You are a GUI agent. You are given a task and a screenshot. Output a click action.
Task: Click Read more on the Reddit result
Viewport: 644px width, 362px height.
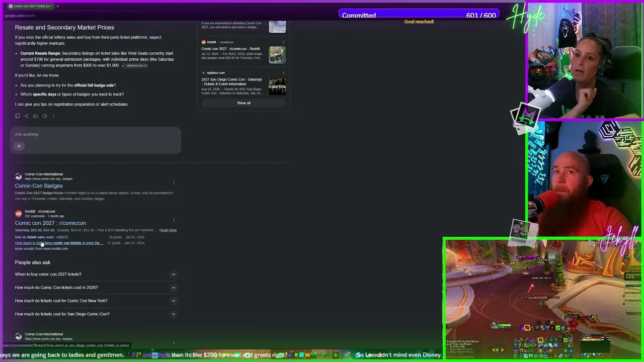168,230
